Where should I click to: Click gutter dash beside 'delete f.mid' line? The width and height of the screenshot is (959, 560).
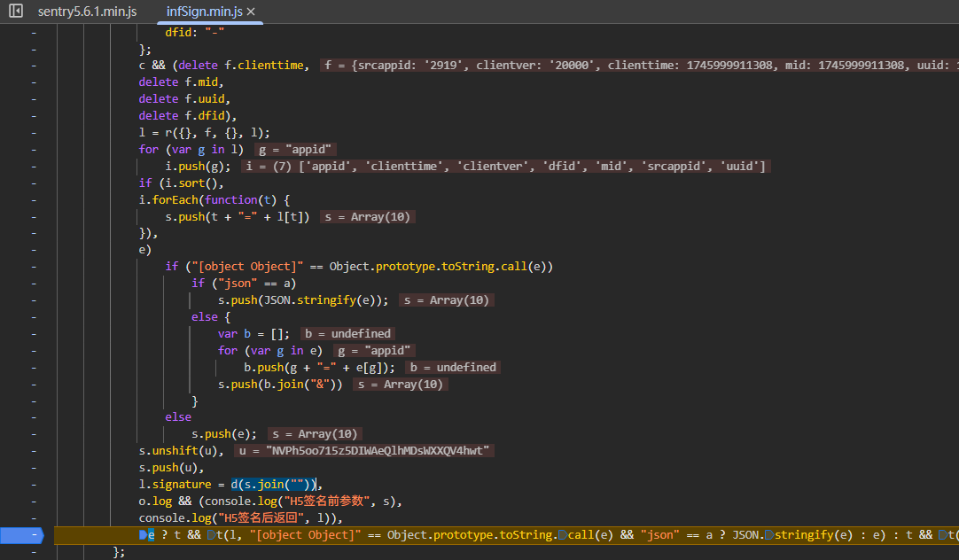point(35,82)
